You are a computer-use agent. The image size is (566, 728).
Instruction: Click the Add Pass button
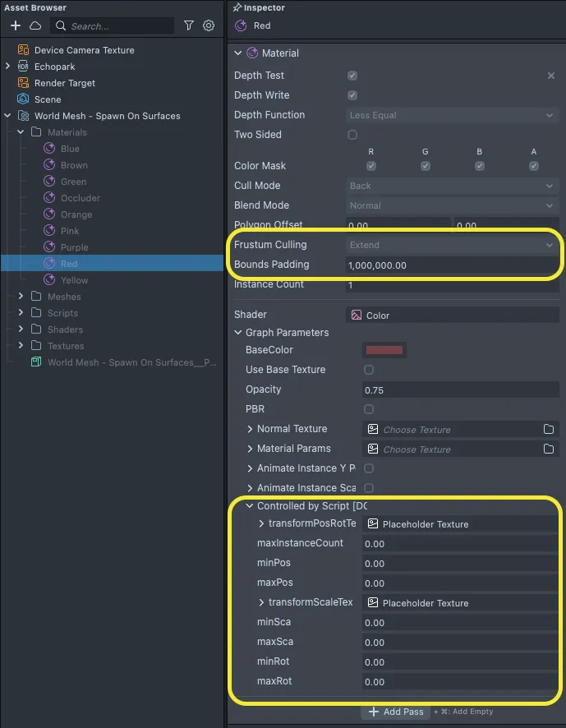pos(395,712)
